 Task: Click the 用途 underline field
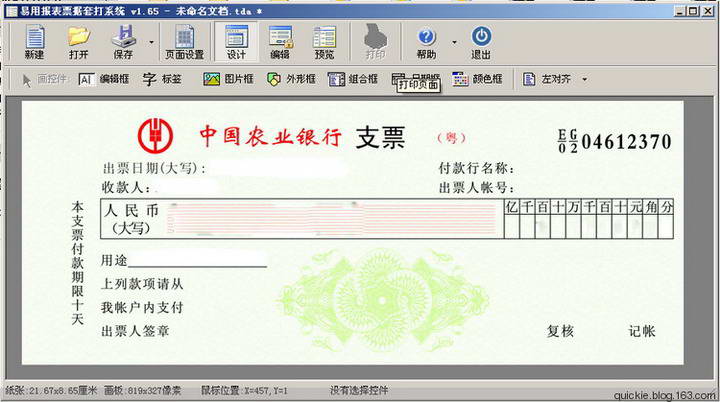pyautogui.click(x=197, y=261)
